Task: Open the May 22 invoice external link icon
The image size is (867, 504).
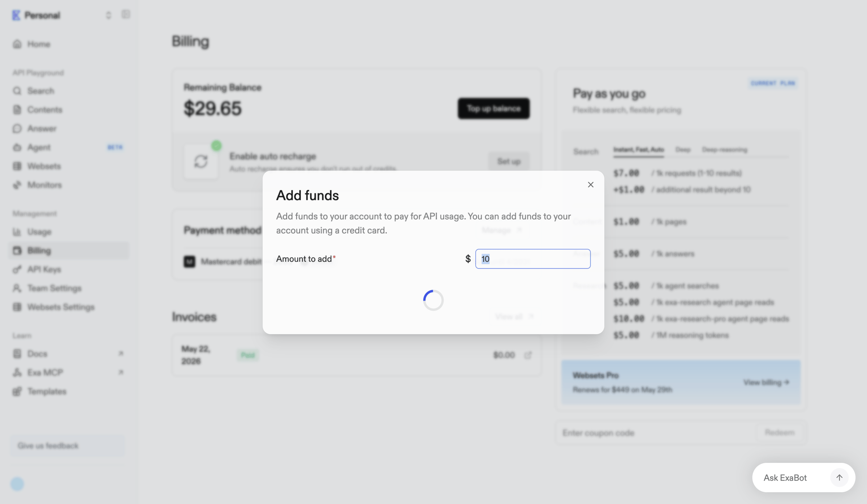Action: tap(528, 355)
